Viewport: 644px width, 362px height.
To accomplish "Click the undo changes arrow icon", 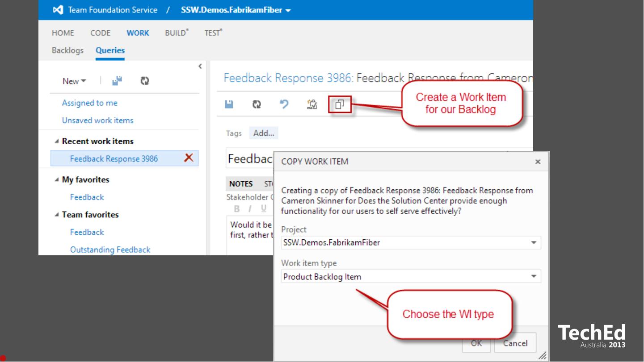I will pyautogui.click(x=284, y=104).
